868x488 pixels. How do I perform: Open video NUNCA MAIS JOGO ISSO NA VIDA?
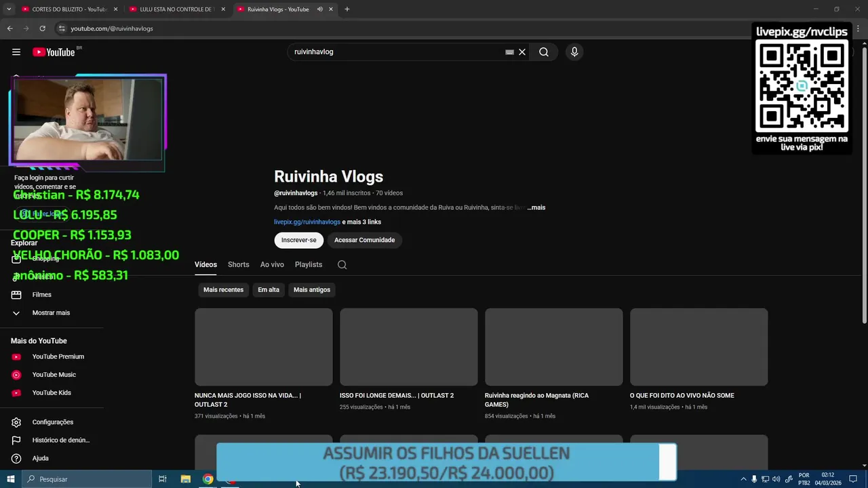pos(248,400)
